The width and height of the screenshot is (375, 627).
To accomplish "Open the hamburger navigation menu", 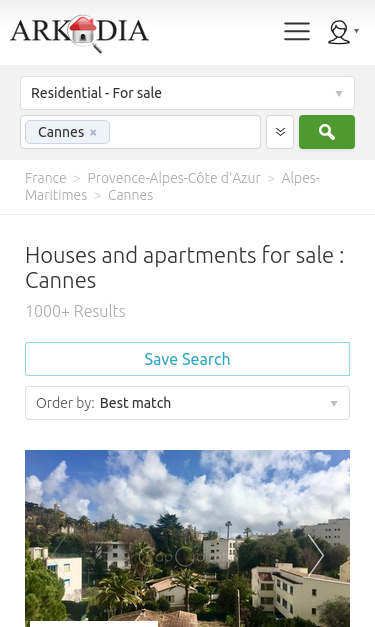I will pyautogui.click(x=297, y=31).
